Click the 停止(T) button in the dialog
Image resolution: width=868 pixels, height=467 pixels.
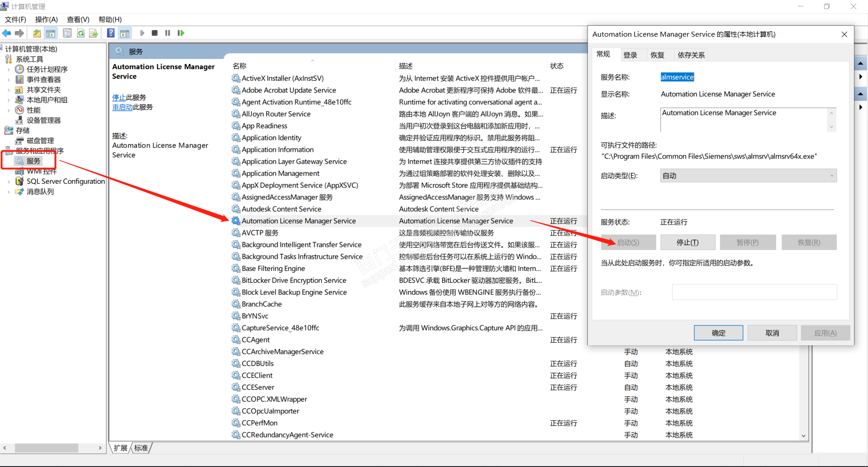tap(688, 243)
